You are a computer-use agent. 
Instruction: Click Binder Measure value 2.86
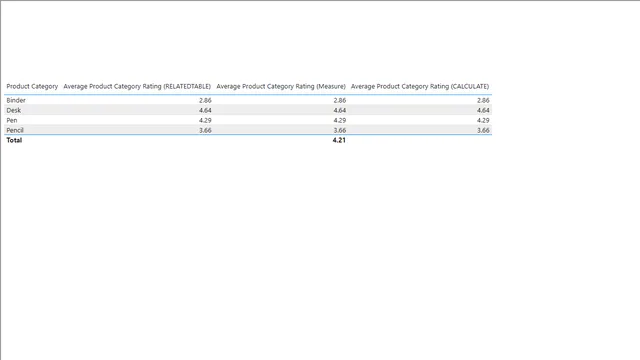pyautogui.click(x=340, y=100)
